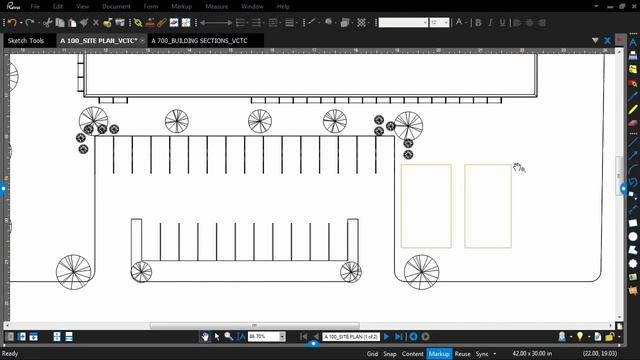Click the user profile icon in bottom bar
Viewport: 640px width, 360px height.
[562, 336]
